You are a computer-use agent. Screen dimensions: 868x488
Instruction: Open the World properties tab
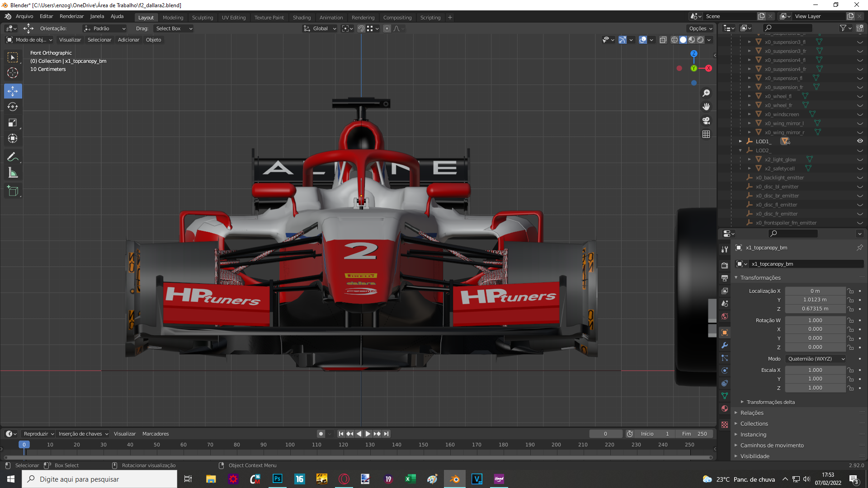coord(725,316)
